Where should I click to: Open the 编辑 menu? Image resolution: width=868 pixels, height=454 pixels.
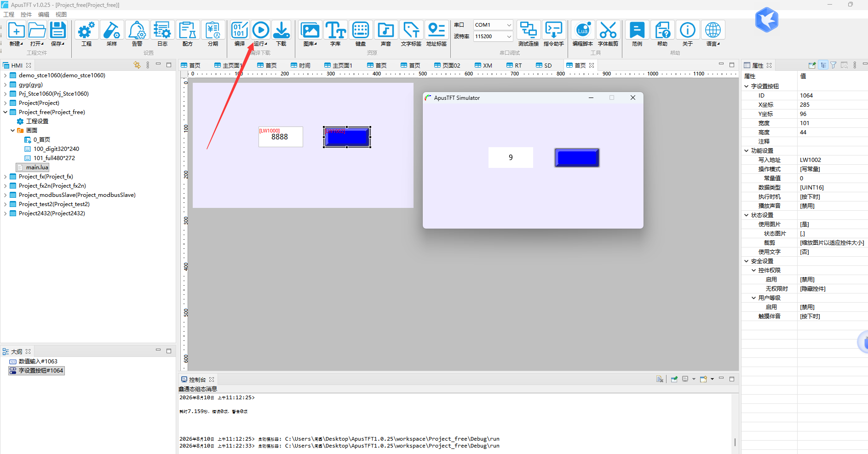44,15
